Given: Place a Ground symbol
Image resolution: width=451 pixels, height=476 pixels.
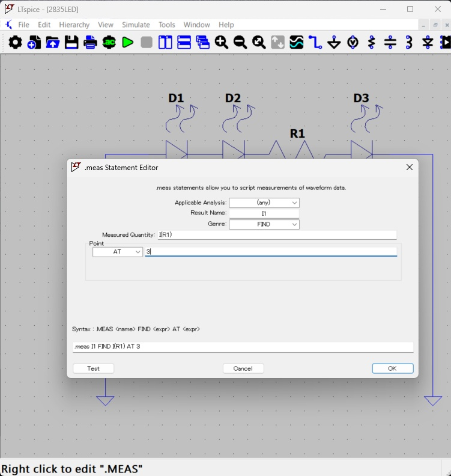Looking at the screenshot, I should [334, 42].
